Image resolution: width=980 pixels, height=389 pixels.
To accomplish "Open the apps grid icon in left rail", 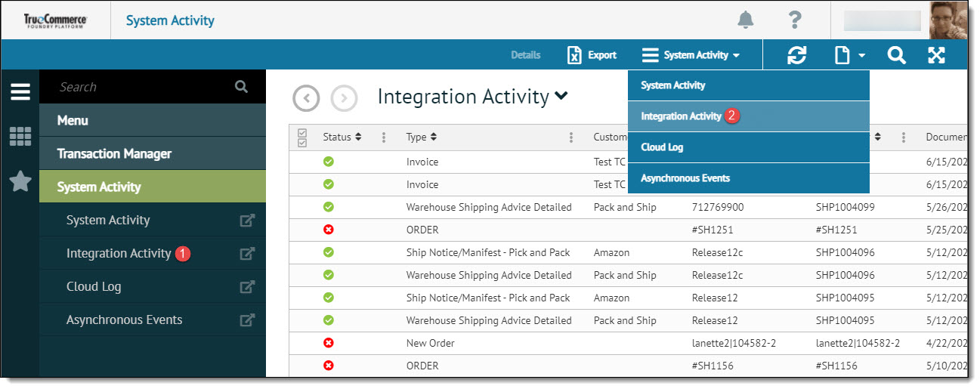I will point(20,137).
